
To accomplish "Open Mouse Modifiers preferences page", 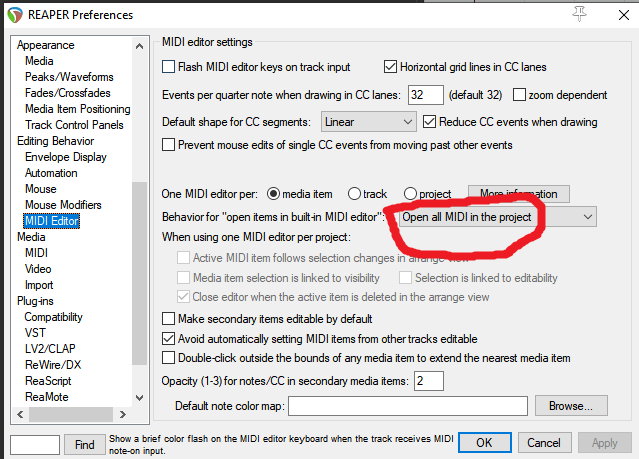I will pos(63,205).
